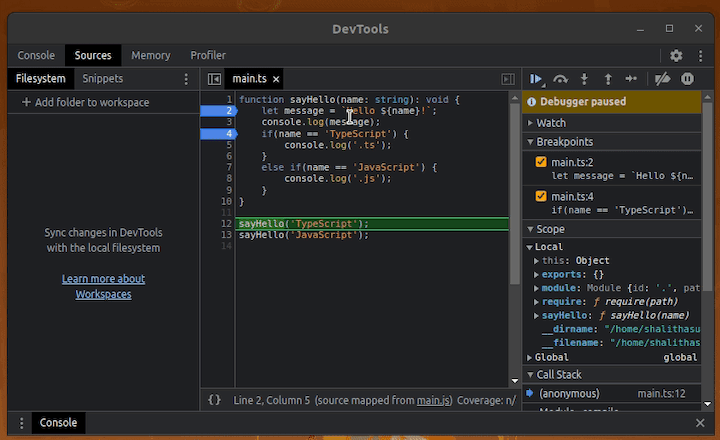Uncheck the main.ts:4 breakpoint
720x440 pixels.
pos(541,196)
